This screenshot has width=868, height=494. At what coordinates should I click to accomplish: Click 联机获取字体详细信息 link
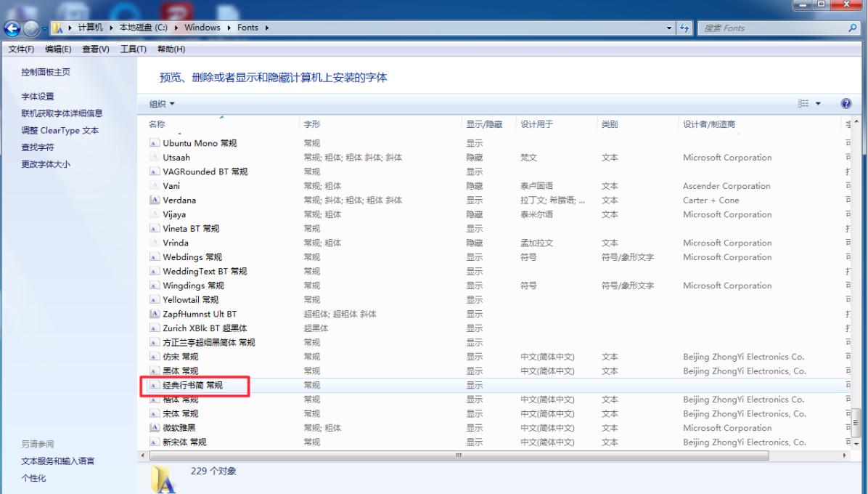(62, 113)
